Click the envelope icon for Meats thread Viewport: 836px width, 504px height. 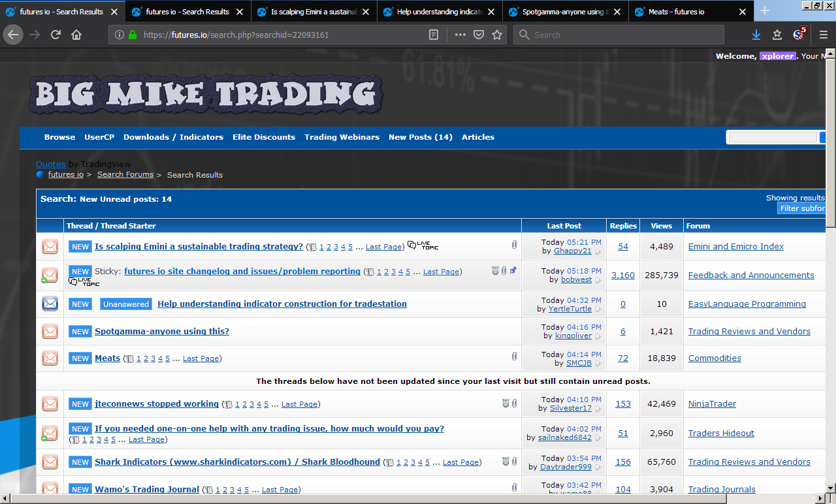click(x=50, y=358)
